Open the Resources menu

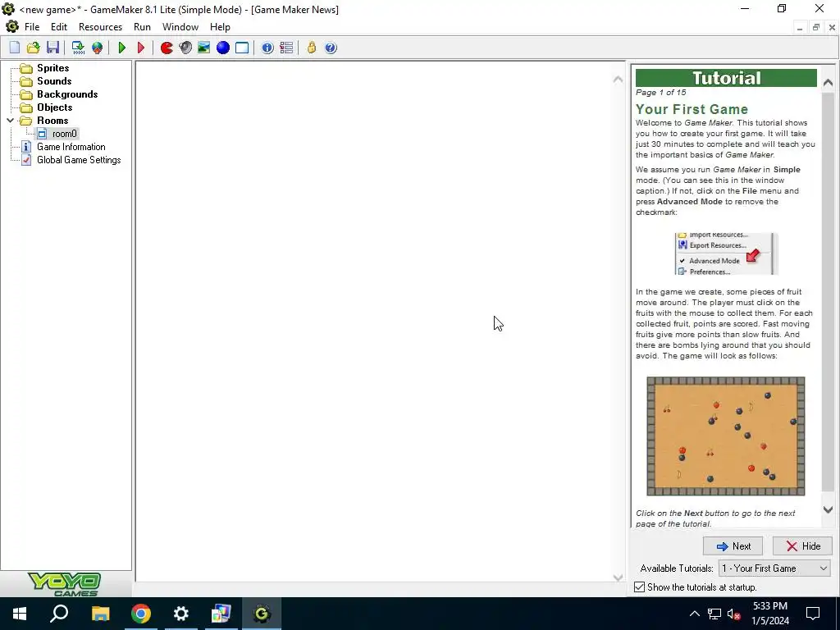coord(100,27)
